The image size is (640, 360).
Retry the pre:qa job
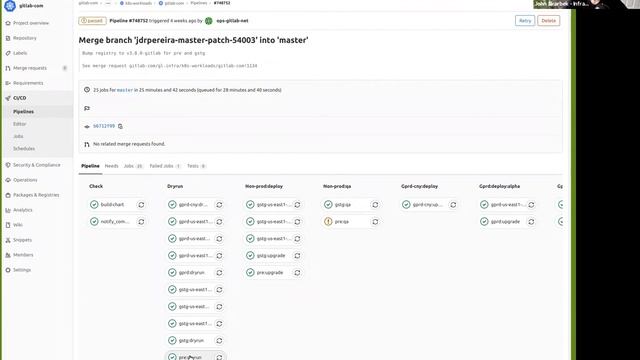tap(375, 222)
